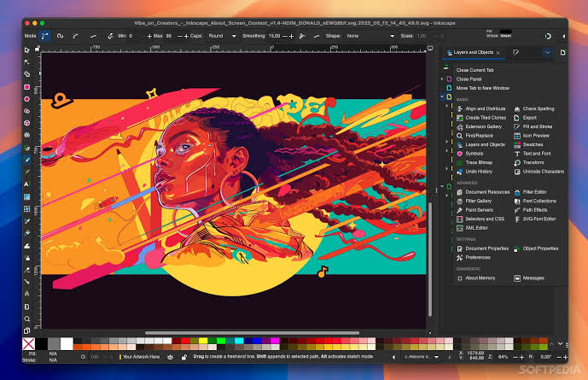The height and width of the screenshot is (380, 588).
Task: Open Swatches dialog entry
Action: [529, 145]
